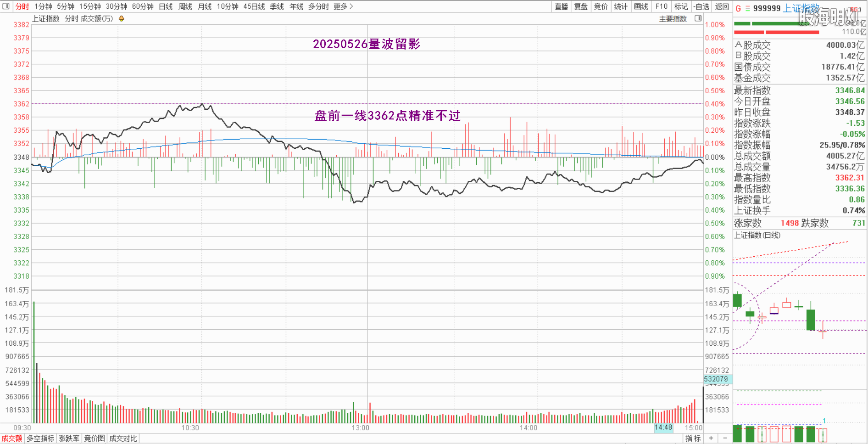Click the 最低指数 value 3336.36

(x=850, y=189)
